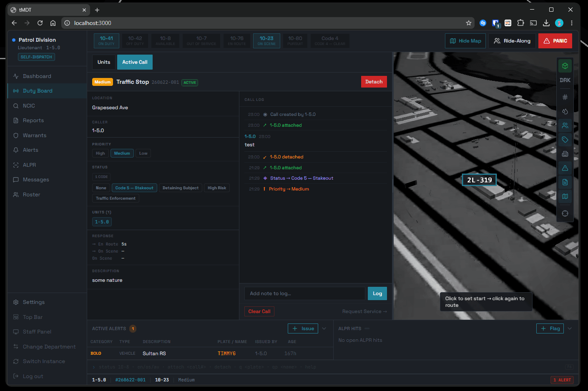The width and height of the screenshot is (588, 391).
Task: Click Change Department in sidebar
Action: click(47, 347)
